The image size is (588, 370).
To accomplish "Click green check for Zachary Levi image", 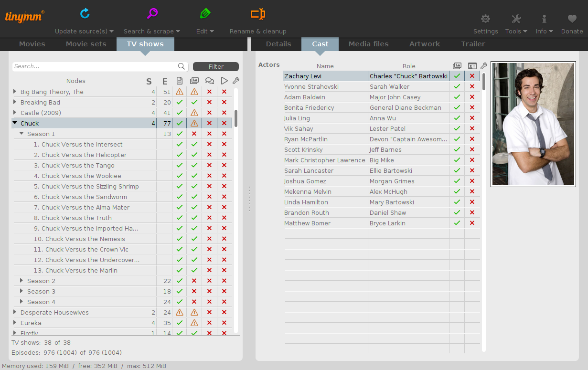I will click(457, 76).
